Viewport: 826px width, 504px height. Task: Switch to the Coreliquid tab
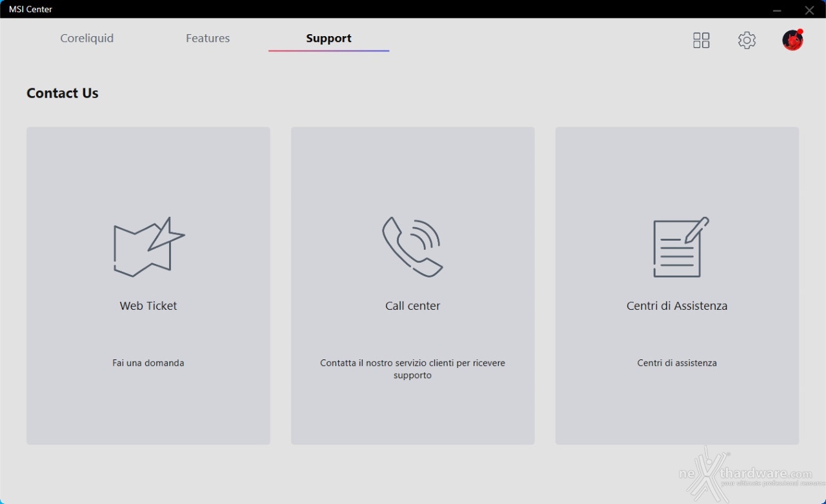coord(86,38)
